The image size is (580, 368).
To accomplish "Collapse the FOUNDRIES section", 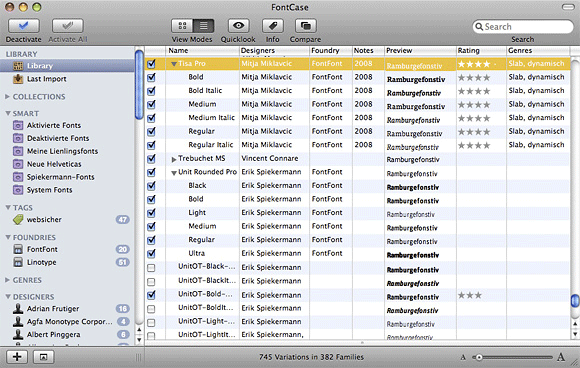I will [7, 237].
